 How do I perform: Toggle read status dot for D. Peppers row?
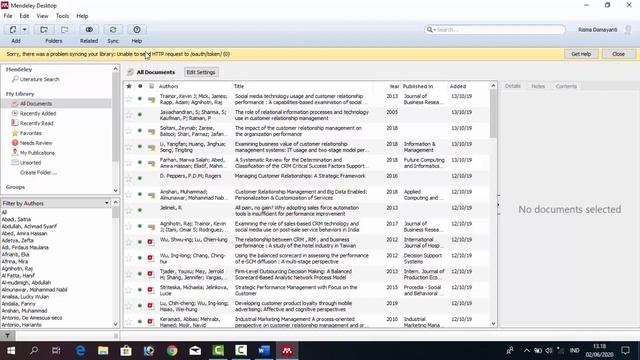pyautogui.click(x=140, y=178)
